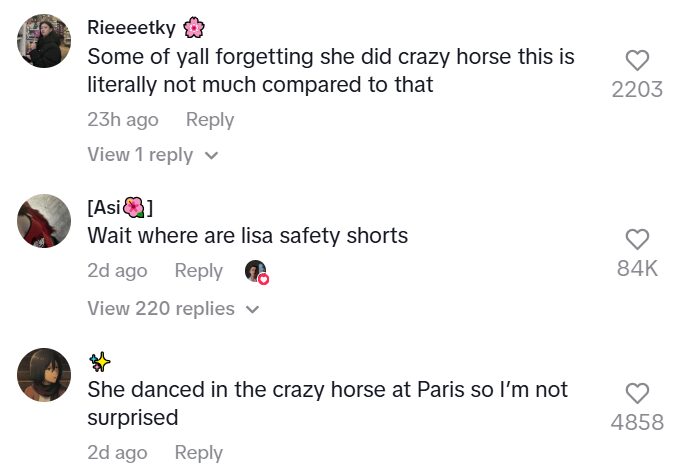This screenshot has height=474, width=691.
Task: Open the sparkle user's avatar
Action: tap(44, 375)
